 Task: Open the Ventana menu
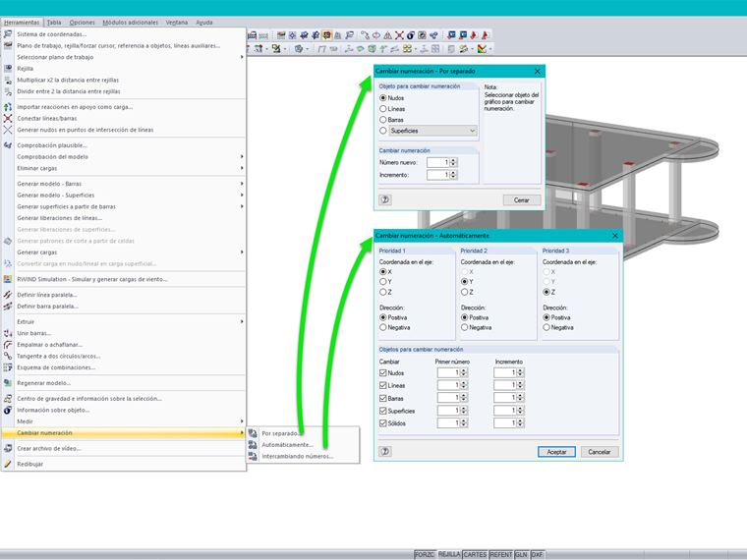[x=177, y=23]
